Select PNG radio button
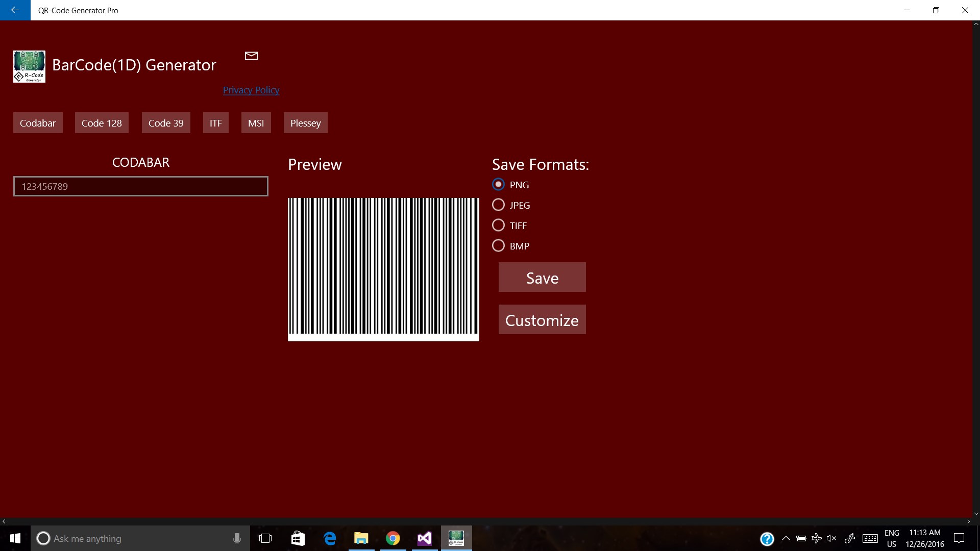The width and height of the screenshot is (980, 551). (498, 185)
